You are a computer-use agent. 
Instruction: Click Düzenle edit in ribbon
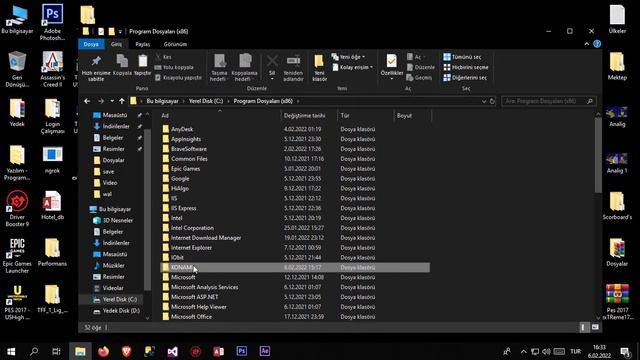pos(421,67)
